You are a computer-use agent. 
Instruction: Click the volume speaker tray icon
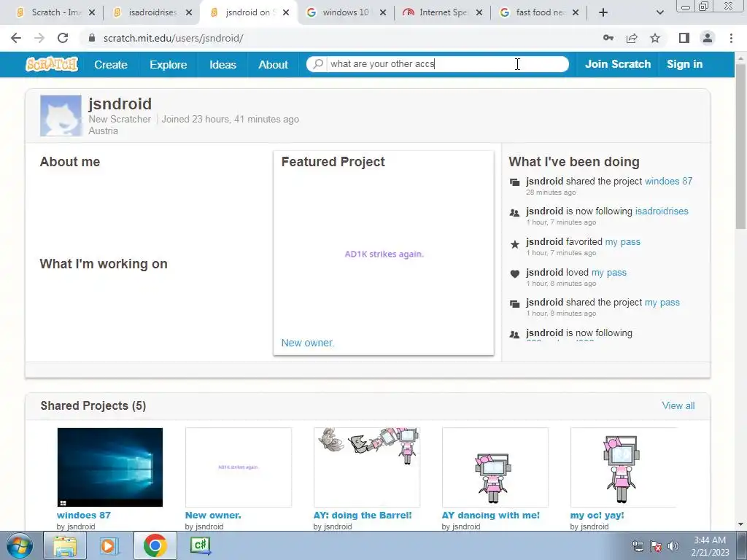pyautogui.click(x=673, y=546)
